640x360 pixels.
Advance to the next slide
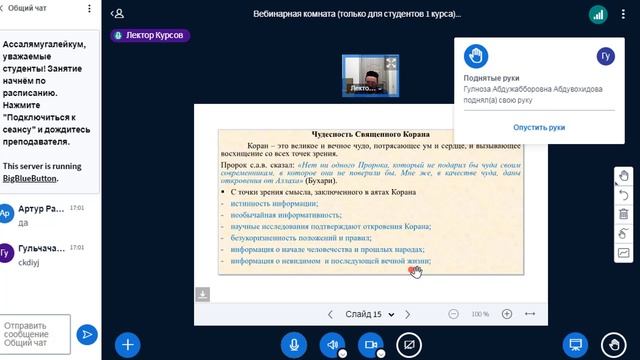pos(407,314)
